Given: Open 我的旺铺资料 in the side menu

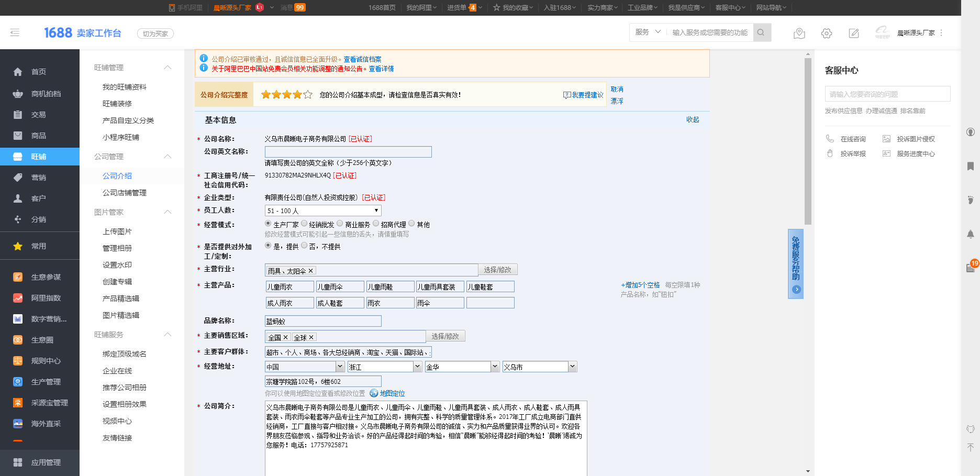Looking at the screenshot, I should pyautogui.click(x=125, y=87).
